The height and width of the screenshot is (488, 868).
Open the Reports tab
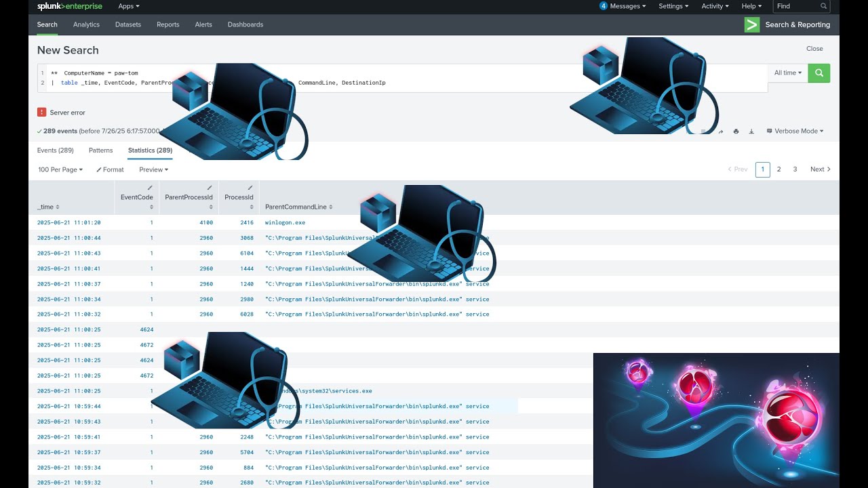[x=168, y=24]
